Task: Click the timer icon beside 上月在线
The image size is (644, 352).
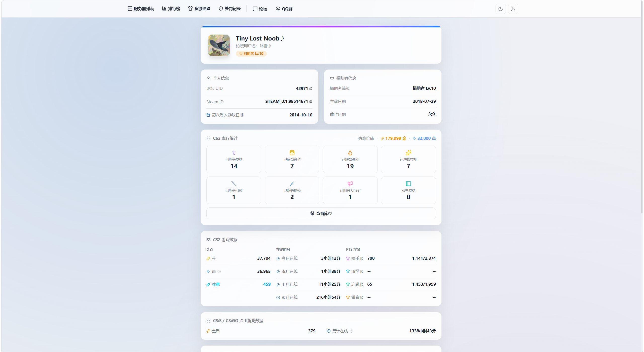Action: tap(278, 284)
